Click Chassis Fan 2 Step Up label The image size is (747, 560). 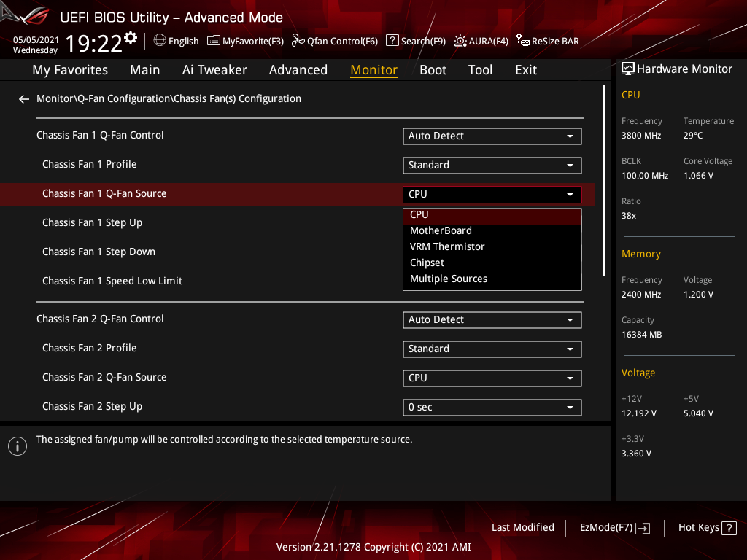tap(93, 407)
